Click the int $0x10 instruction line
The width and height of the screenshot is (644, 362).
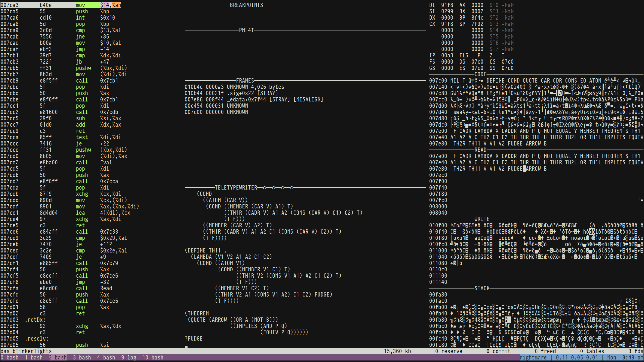click(x=95, y=18)
